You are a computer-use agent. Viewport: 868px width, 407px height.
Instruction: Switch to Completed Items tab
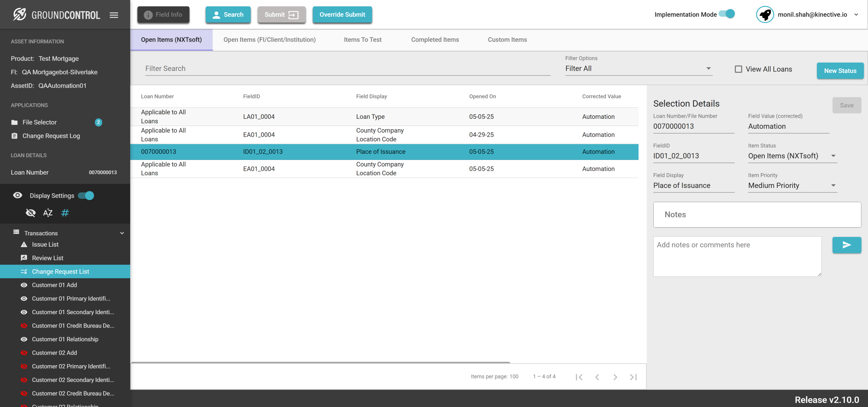pos(435,39)
